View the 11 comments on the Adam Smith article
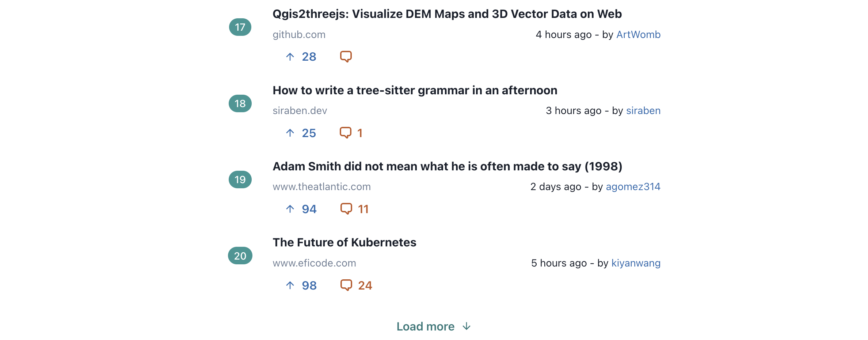The height and width of the screenshot is (340, 868). point(354,209)
